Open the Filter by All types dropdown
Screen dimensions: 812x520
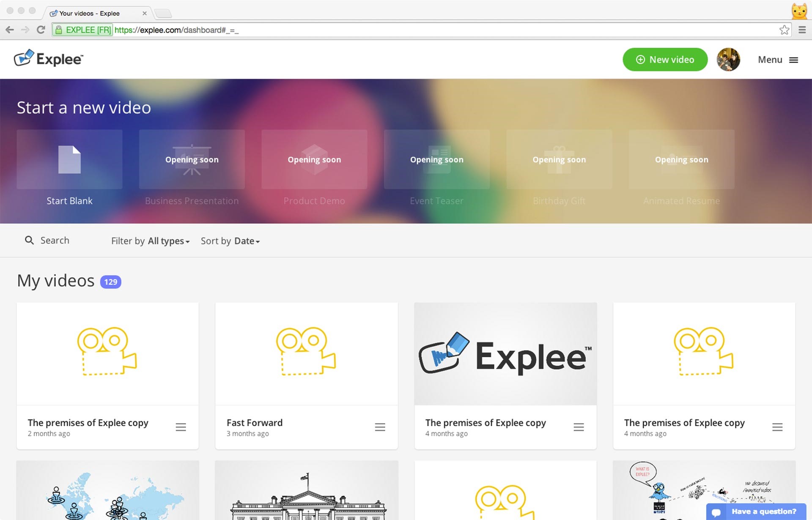click(168, 241)
